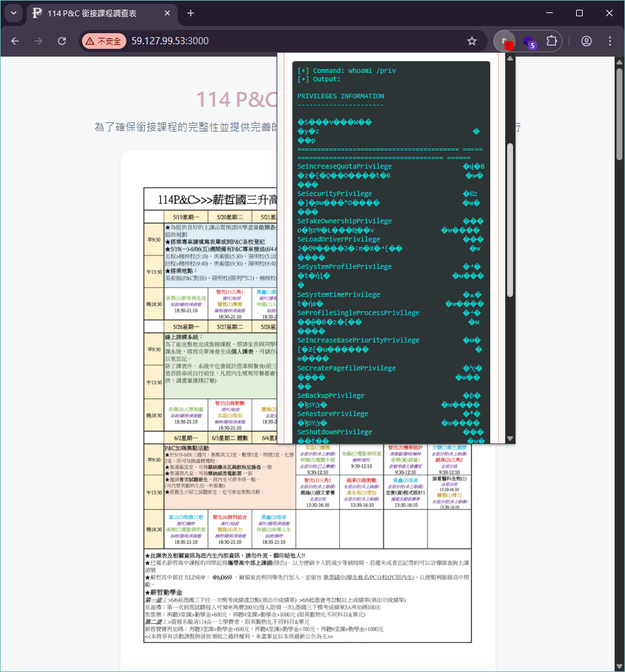The image size is (625, 672).
Task: Close the 114 P&C tab
Action: pos(167,13)
